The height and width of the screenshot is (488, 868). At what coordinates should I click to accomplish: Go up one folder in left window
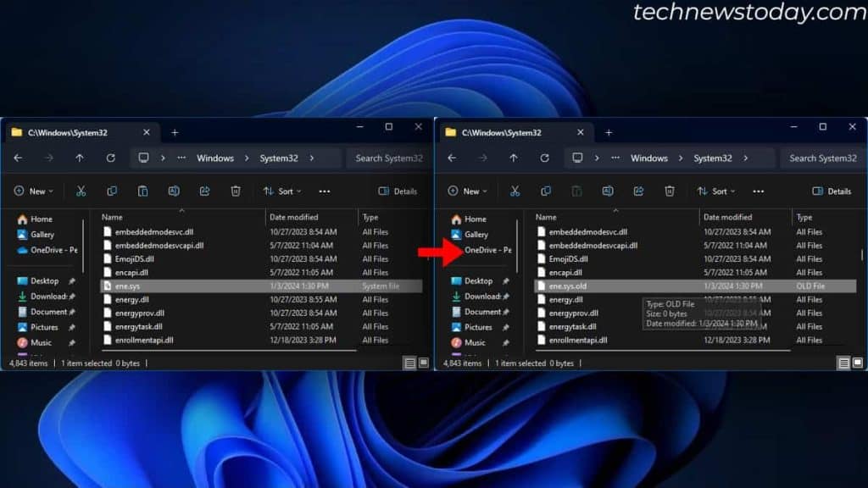(80, 158)
